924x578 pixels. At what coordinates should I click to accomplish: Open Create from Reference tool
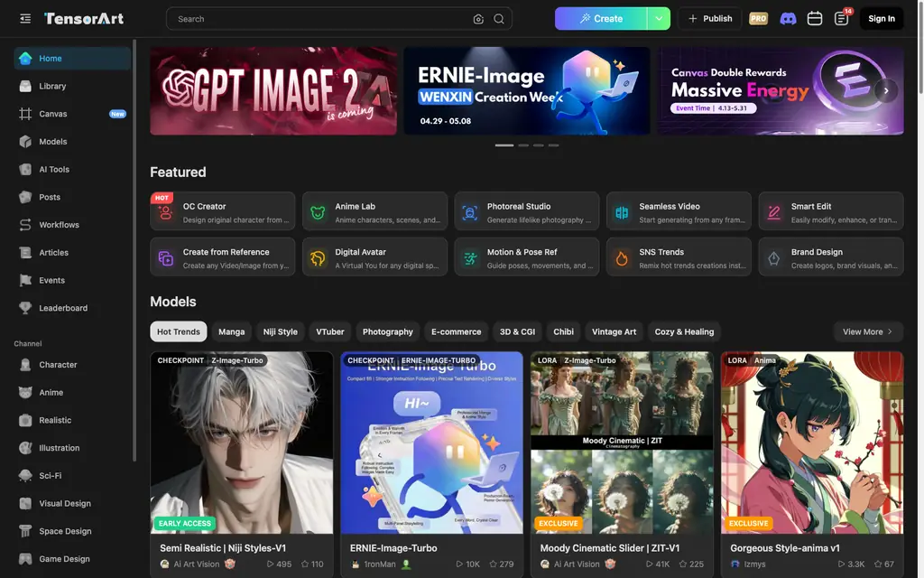pos(223,256)
